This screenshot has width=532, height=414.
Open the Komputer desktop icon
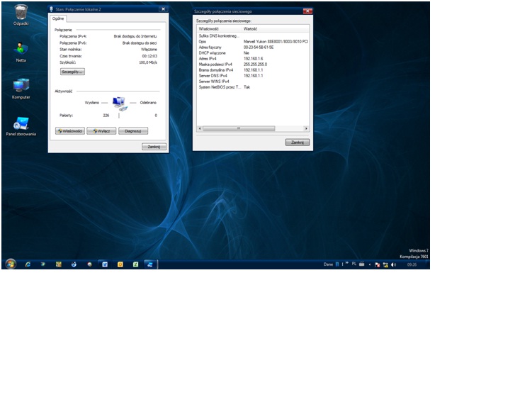pos(21,86)
